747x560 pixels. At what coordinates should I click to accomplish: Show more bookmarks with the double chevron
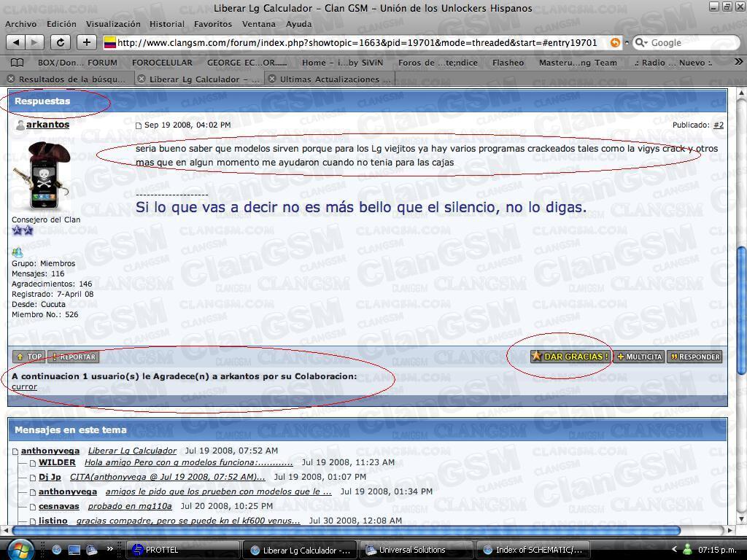[738, 62]
